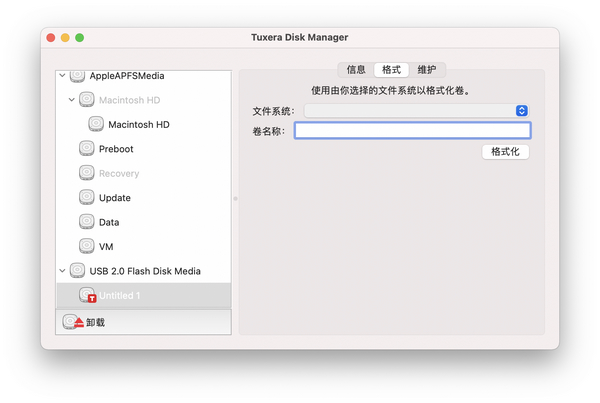Screen dimensions: 600x403
Task: Click the Preboot volume icon
Action: [86, 148]
